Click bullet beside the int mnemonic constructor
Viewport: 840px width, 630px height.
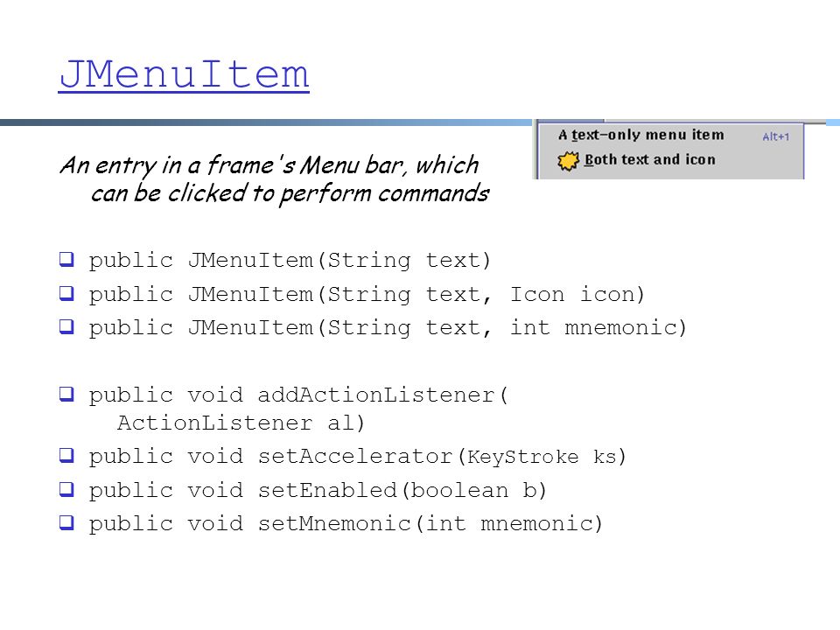[x=66, y=326]
